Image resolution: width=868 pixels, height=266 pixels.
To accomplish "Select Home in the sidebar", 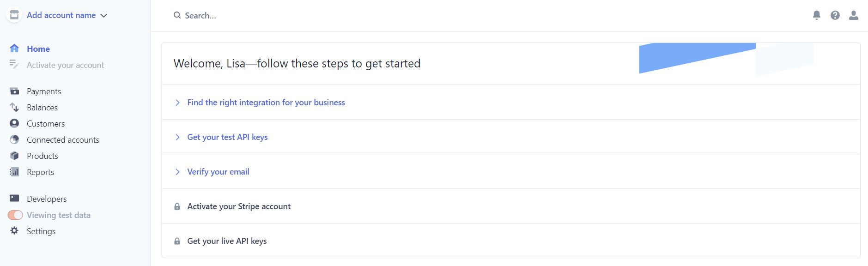I will click(x=38, y=48).
